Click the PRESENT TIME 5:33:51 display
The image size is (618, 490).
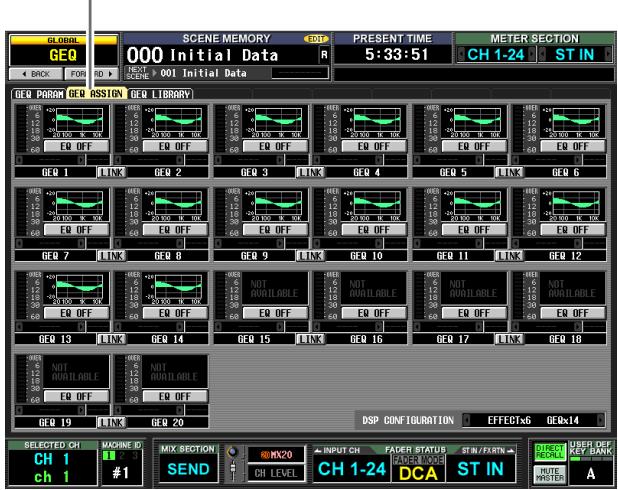pyautogui.click(x=396, y=54)
